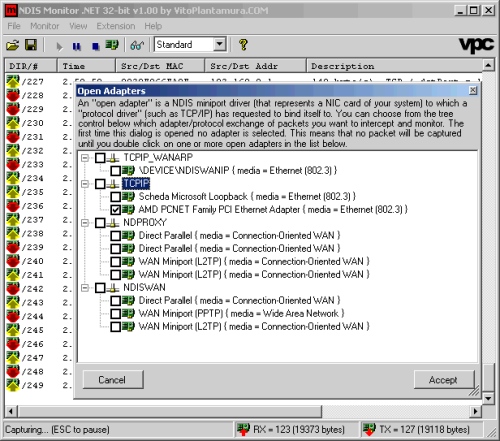Click the direction icon of packet /230
Viewport: 500px width, 441px height.
point(13,123)
